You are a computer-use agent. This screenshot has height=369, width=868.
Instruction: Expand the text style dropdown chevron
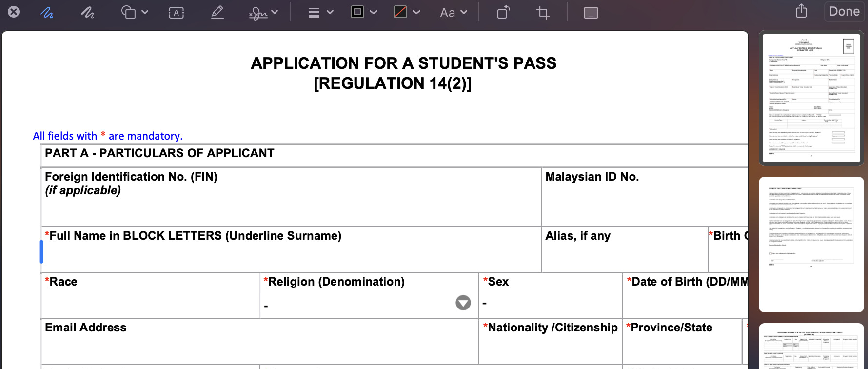click(464, 12)
